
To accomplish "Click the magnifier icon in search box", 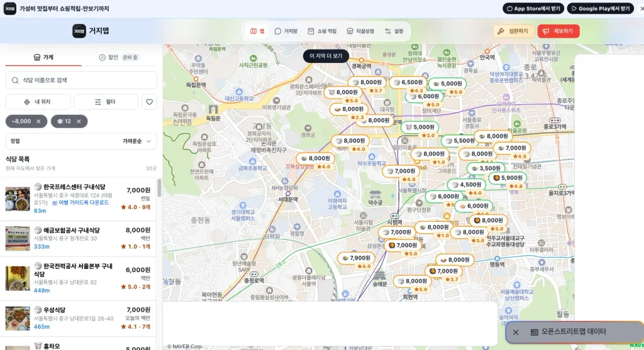I will coord(15,80).
